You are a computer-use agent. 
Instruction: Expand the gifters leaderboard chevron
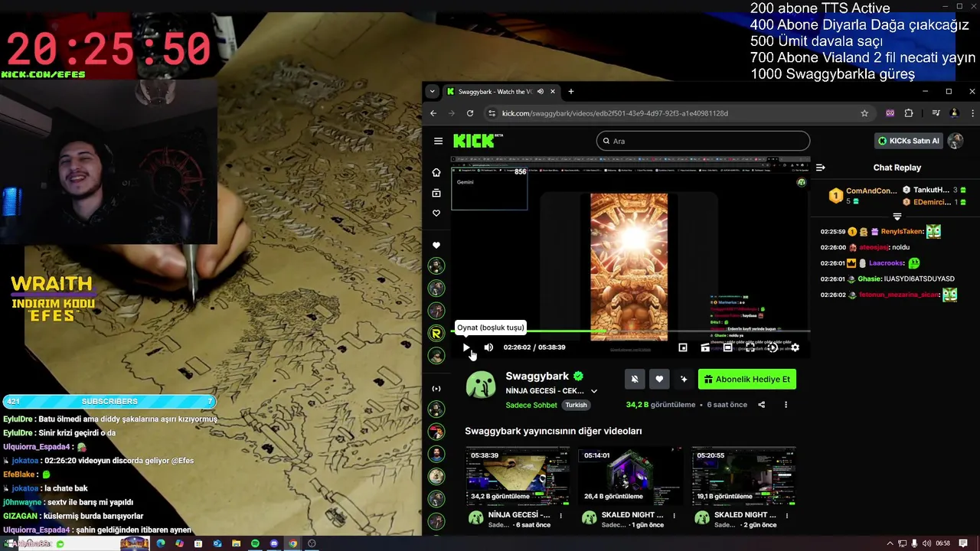pos(897,217)
